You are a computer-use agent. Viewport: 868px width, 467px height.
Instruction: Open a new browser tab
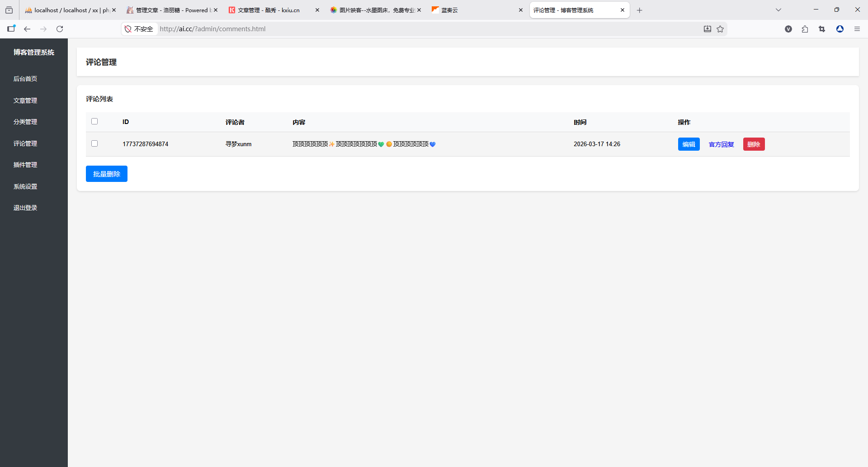(639, 10)
